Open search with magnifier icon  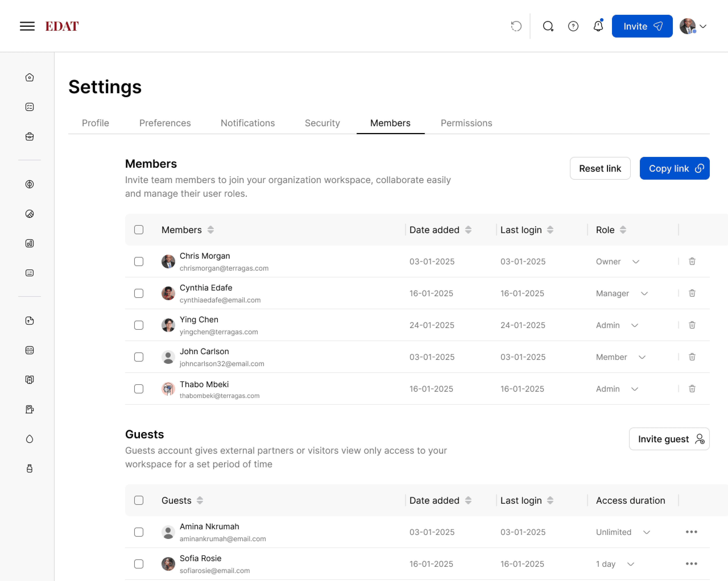(548, 26)
